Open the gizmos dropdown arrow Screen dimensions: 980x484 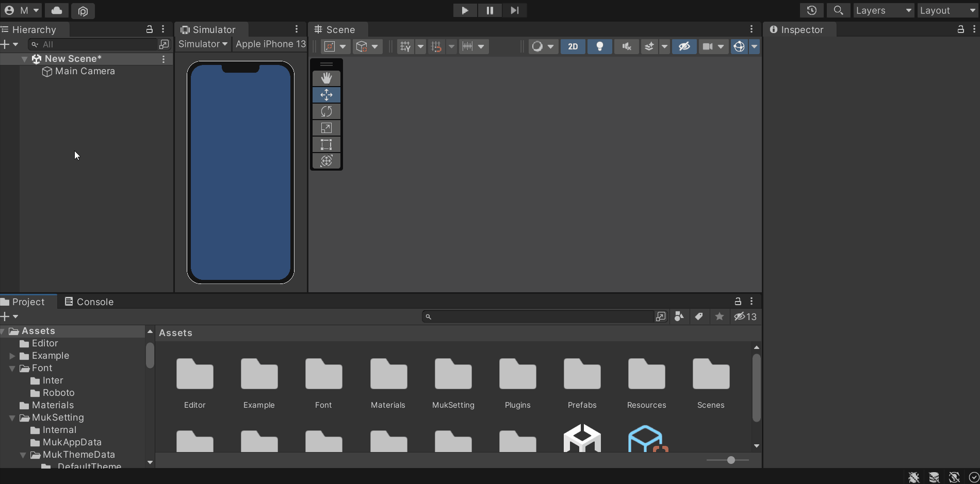pyautogui.click(x=754, y=46)
